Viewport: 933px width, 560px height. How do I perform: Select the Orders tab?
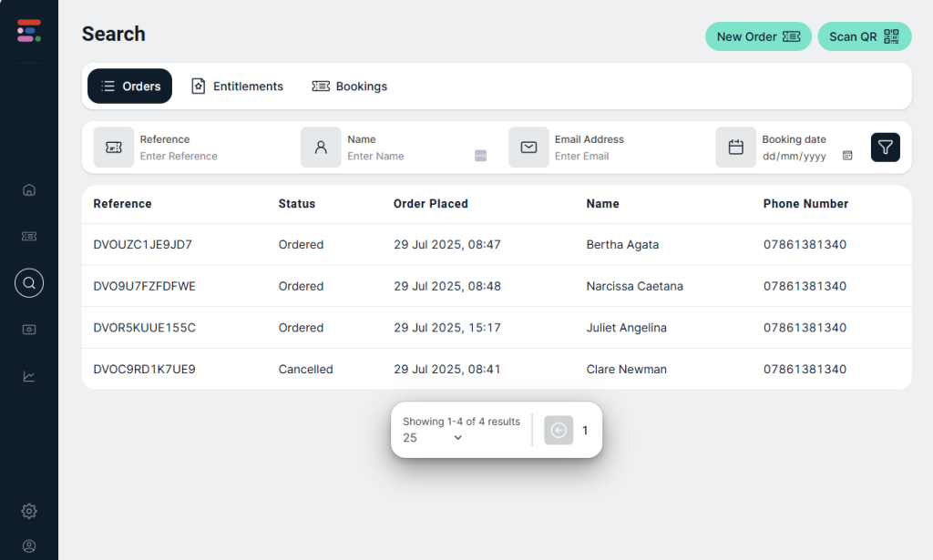click(129, 87)
